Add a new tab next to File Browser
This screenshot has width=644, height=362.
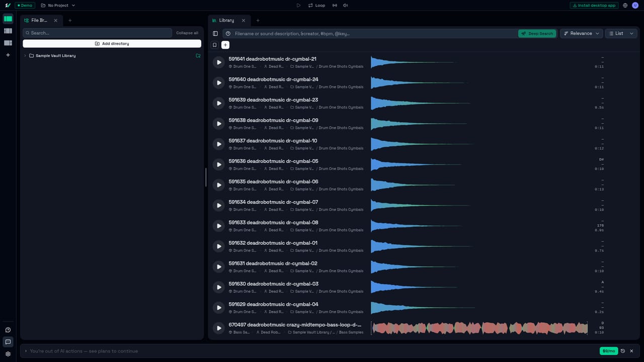pos(70,20)
